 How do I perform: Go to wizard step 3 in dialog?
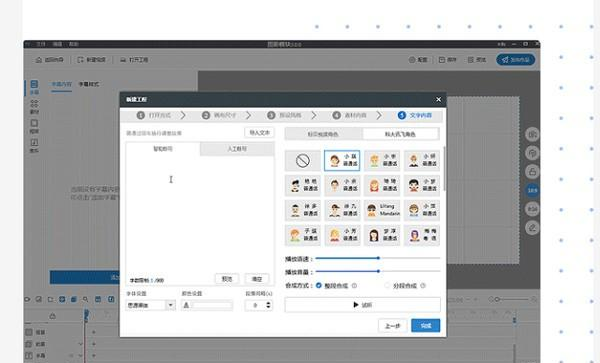click(x=285, y=115)
